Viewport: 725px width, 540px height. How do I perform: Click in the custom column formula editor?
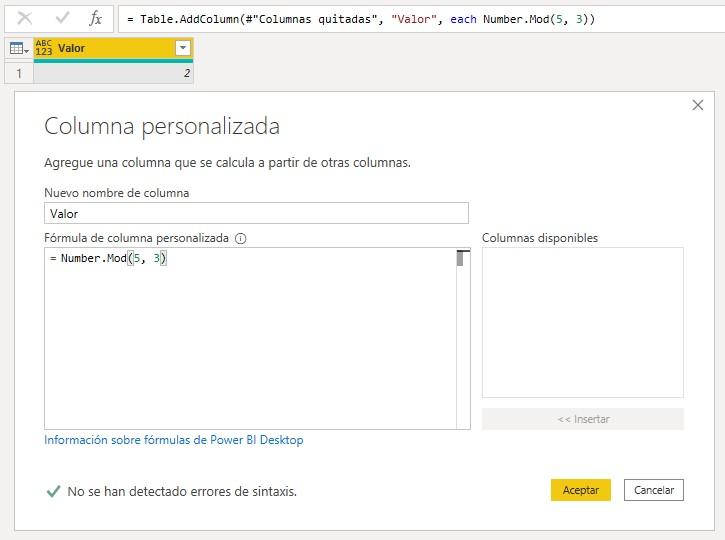(250, 340)
